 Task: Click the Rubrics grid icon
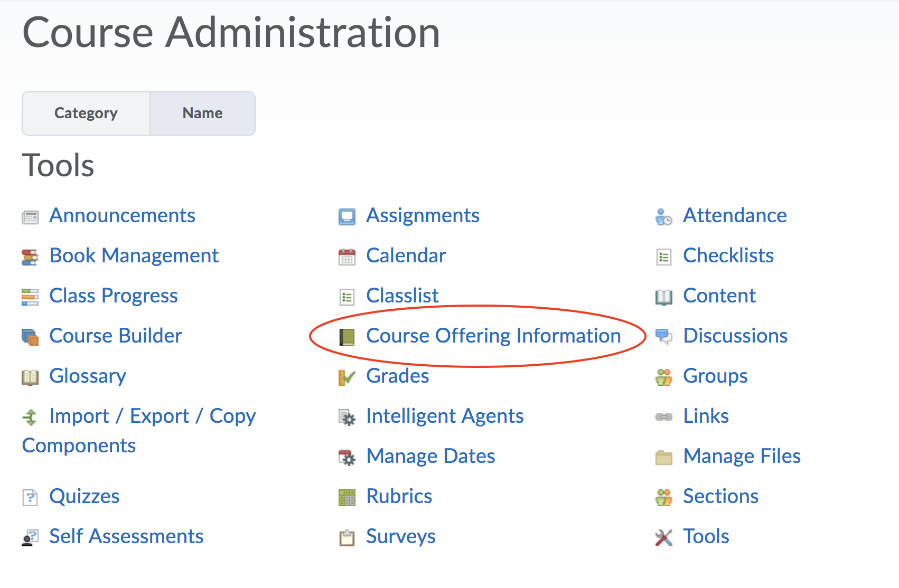tap(347, 498)
